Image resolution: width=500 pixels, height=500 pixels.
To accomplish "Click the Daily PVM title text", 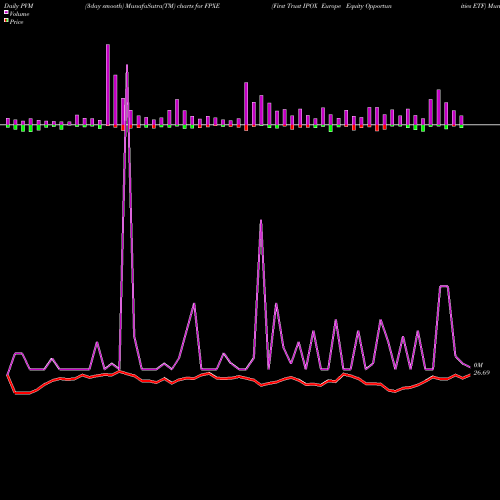I will coord(19,6).
